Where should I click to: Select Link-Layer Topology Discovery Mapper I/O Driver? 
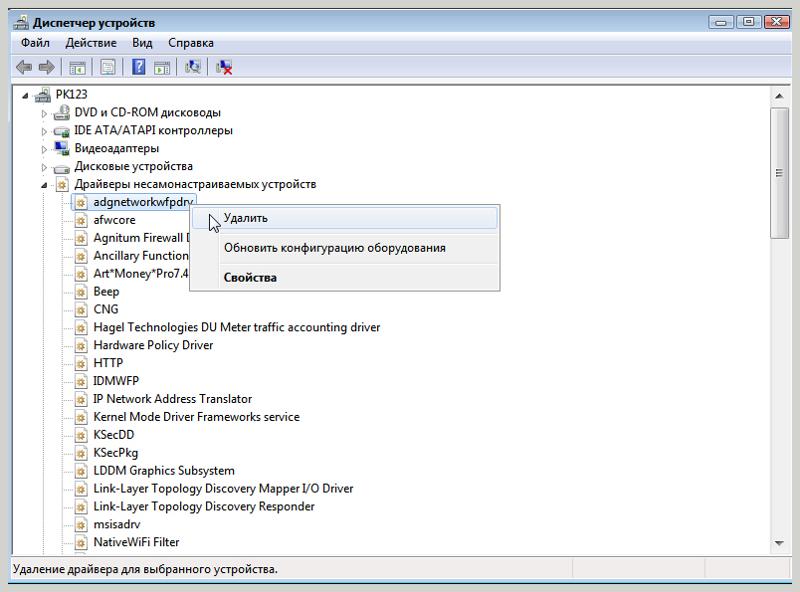point(223,488)
